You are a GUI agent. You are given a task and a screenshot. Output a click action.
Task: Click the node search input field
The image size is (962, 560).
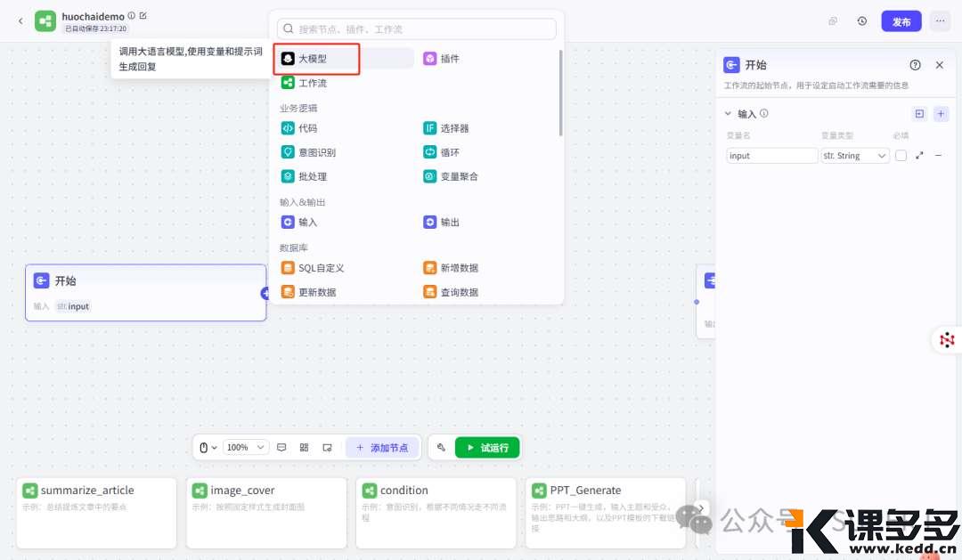[414, 28]
